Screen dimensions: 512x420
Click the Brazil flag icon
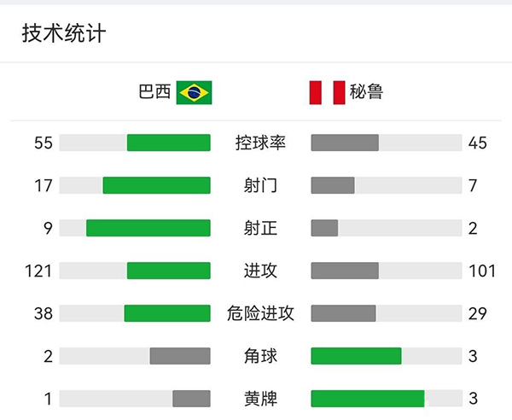[194, 92]
